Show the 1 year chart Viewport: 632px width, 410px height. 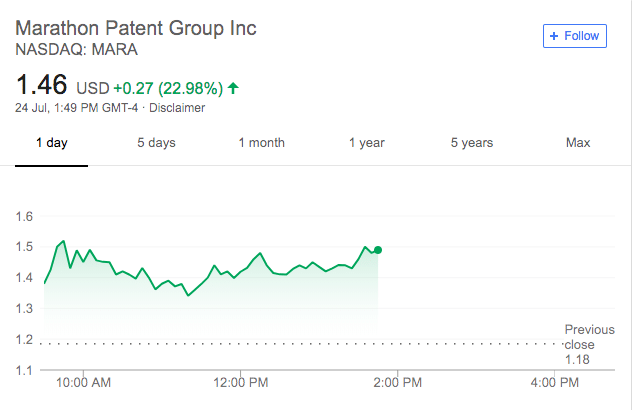click(x=366, y=143)
